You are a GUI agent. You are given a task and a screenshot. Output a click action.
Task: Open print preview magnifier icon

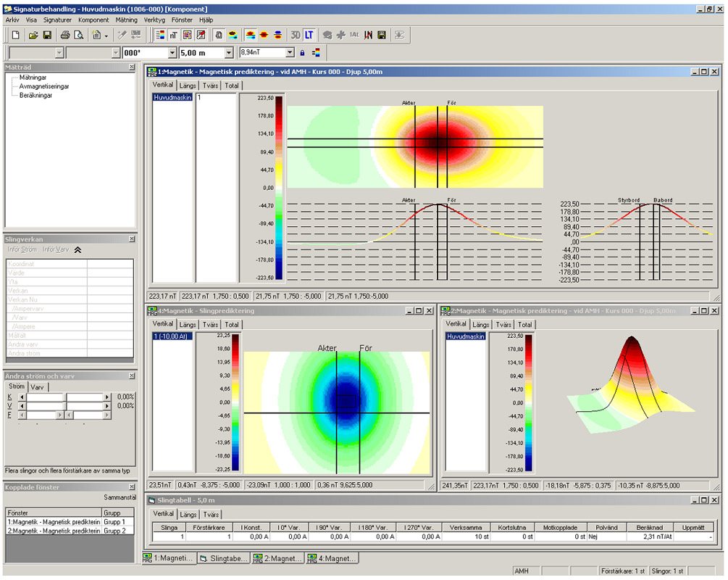point(79,35)
